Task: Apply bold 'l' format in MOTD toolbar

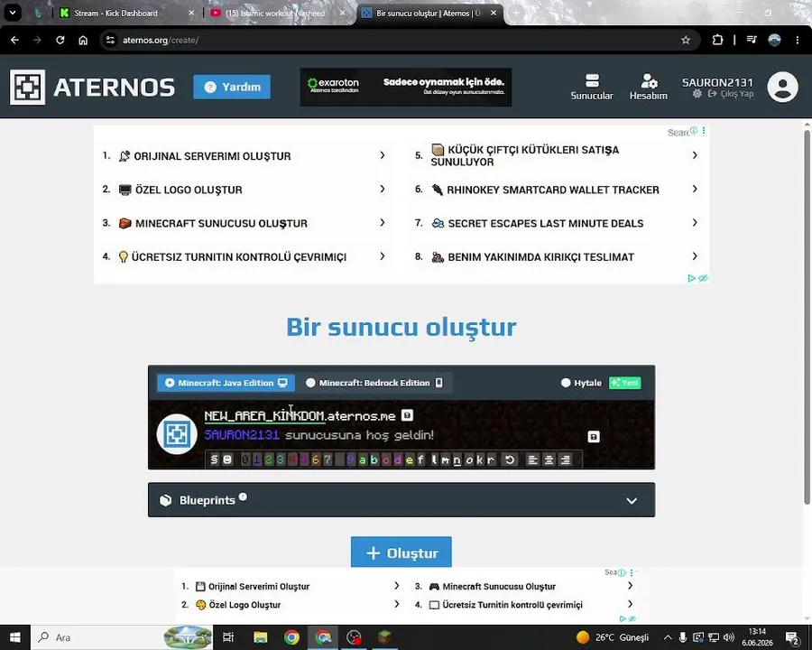Action: click(x=434, y=460)
